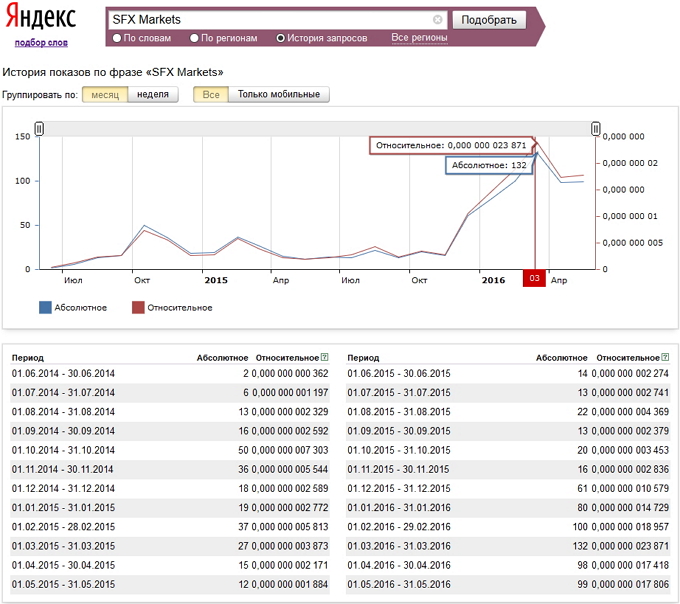Click the period row 01.04.2016 - 30.04.2016
The height and width of the screenshot is (604, 680).
508,565
